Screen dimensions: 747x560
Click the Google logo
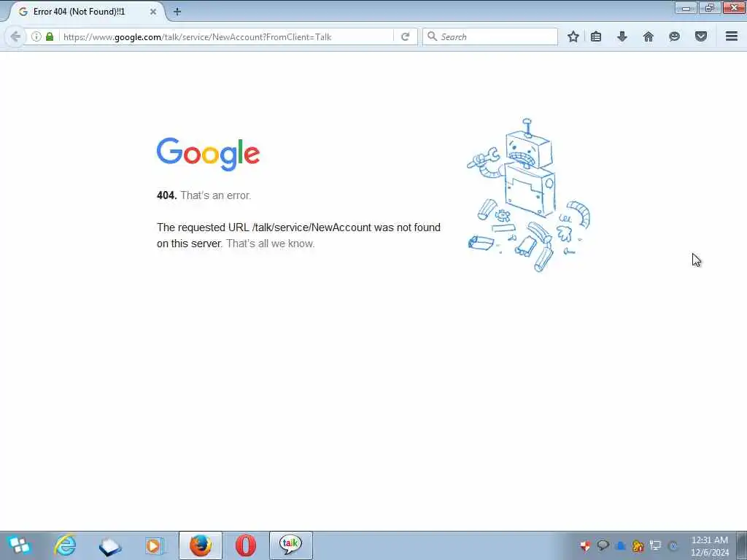(x=208, y=155)
